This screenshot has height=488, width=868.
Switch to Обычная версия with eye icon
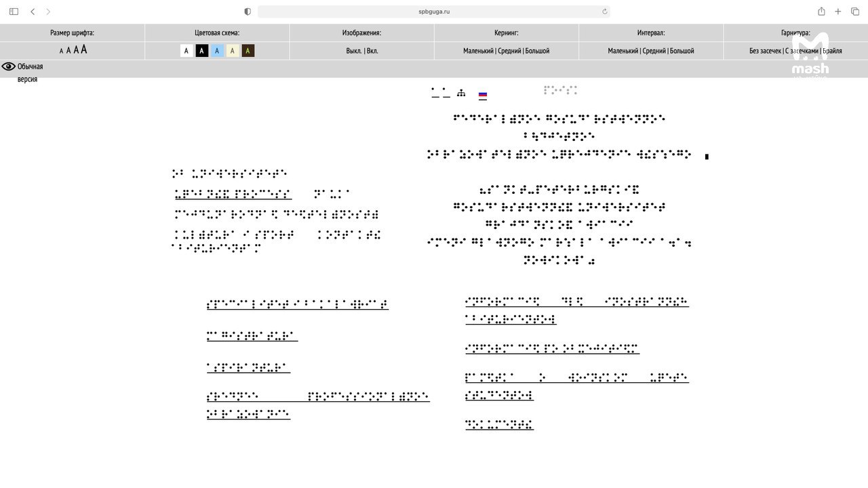[22, 67]
